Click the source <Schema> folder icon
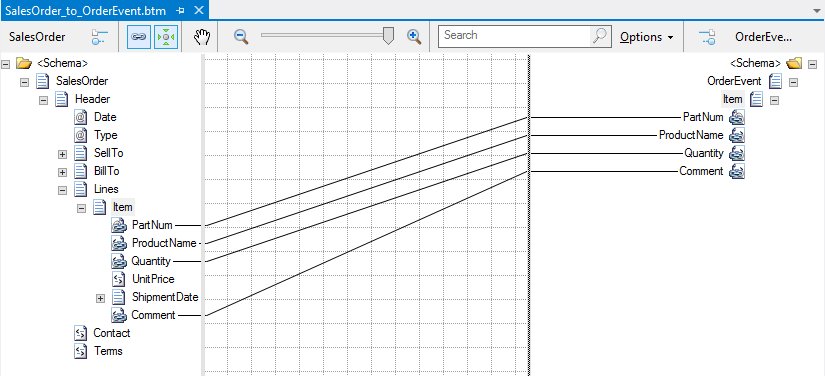Screen dimensions: 825x376 (24, 64)
